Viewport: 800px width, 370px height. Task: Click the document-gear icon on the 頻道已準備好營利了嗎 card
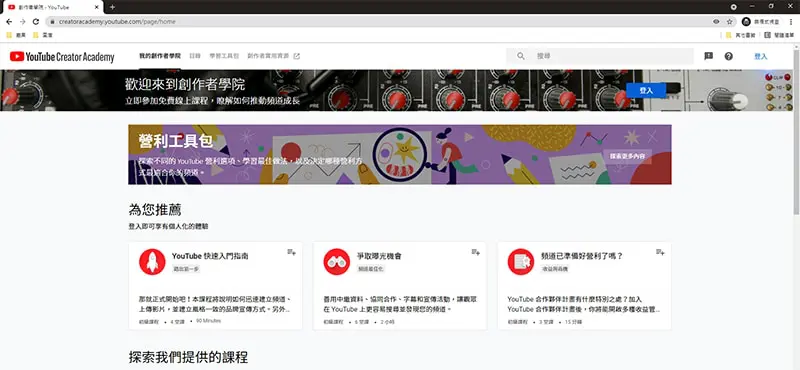click(520, 262)
